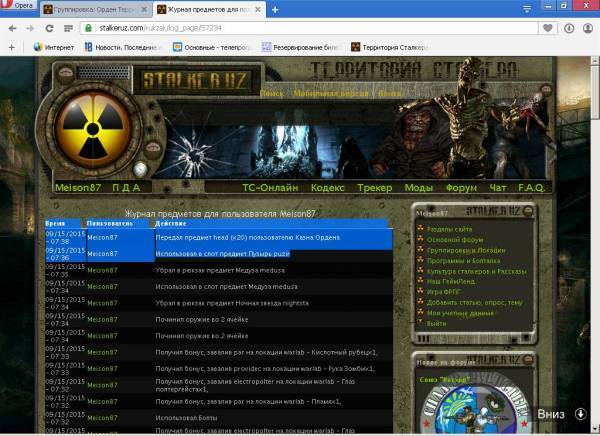Image resolution: width=600 pixels, height=436 pixels.
Task: Open the "Кодекс" navigation item
Action: 328,188
